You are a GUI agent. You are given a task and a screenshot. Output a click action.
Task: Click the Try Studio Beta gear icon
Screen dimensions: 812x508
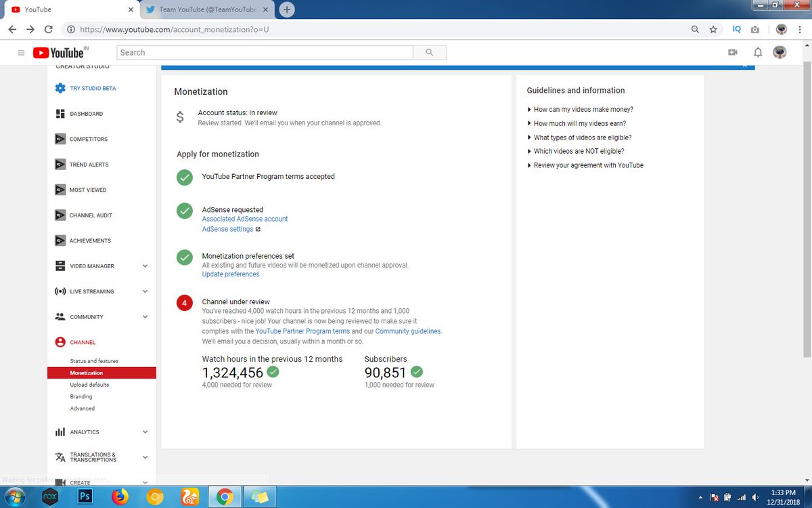click(60, 88)
